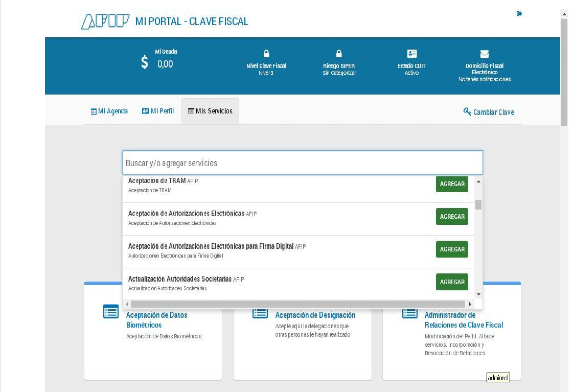
Task: Open the Domicilio Fiscal Electrónico envelope icon
Action: click(483, 53)
